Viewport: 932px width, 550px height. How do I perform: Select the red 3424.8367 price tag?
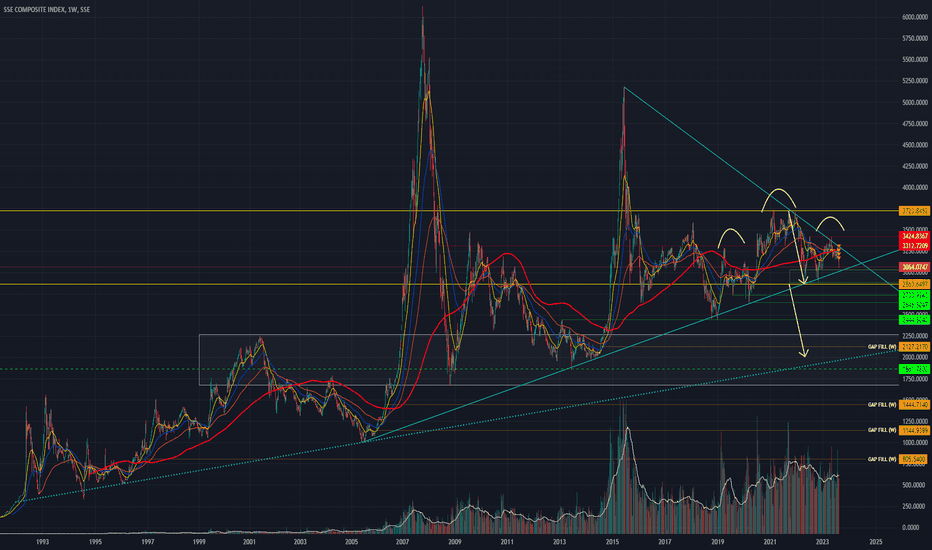tap(915, 237)
